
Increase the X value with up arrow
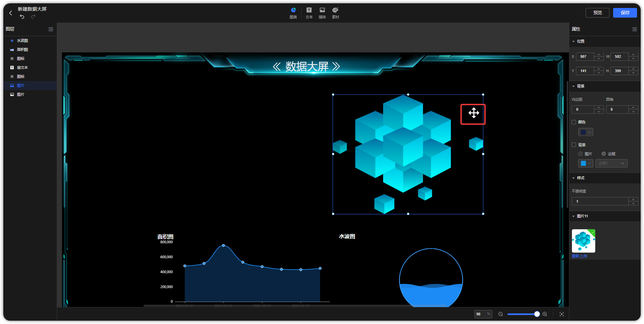coord(599,54)
